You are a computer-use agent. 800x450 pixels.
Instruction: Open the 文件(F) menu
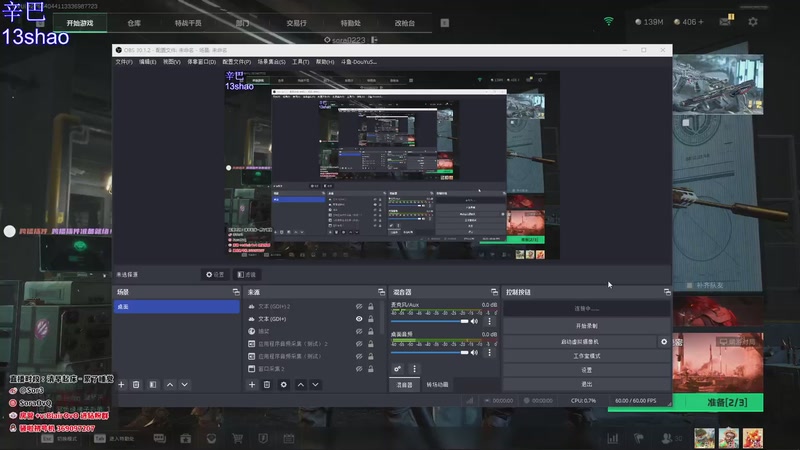click(x=124, y=62)
